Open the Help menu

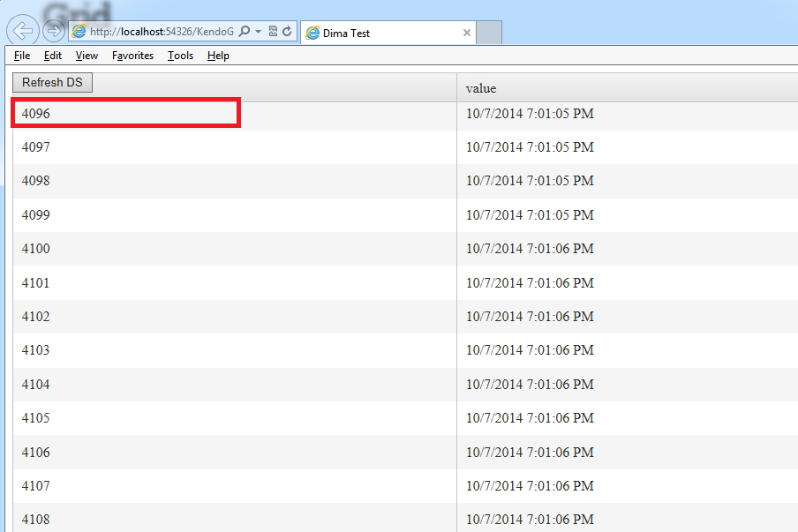(218, 56)
